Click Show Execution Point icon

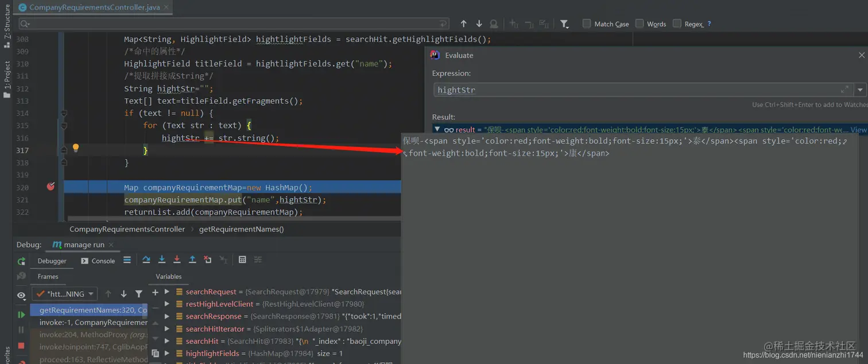click(127, 260)
